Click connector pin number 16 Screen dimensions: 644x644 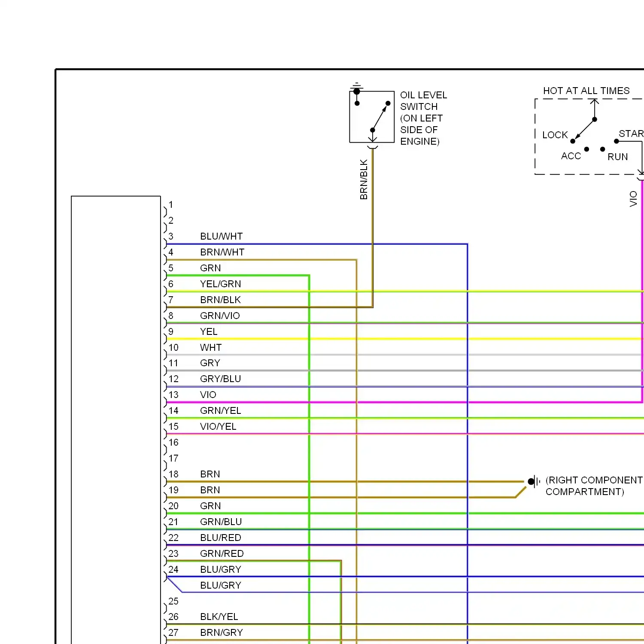coord(173,442)
